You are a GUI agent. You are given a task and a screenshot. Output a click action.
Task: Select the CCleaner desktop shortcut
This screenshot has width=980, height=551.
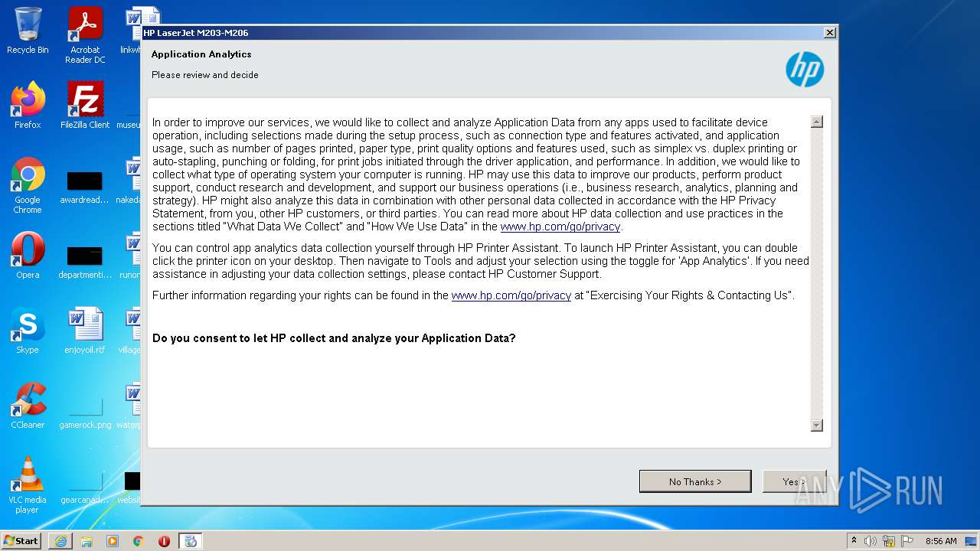[28, 406]
